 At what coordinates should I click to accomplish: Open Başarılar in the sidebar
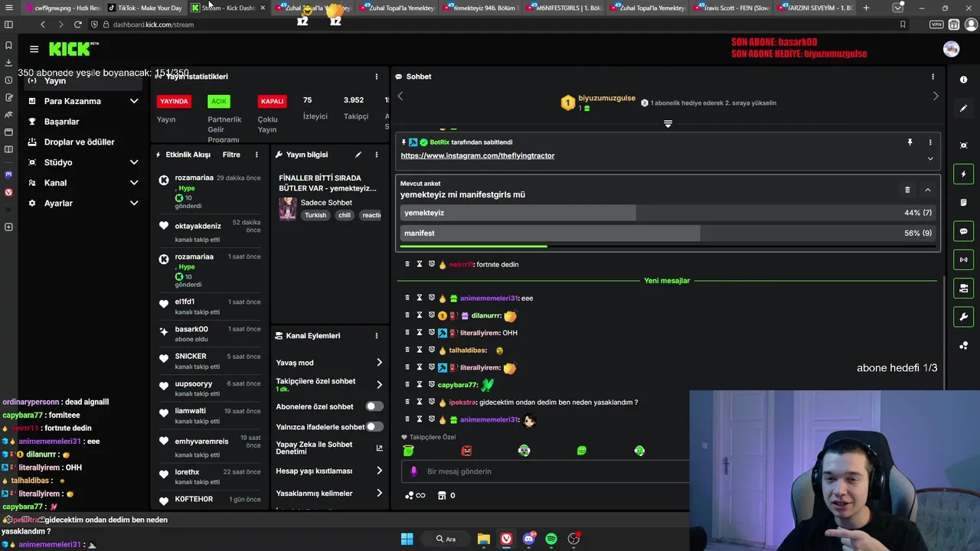point(61,122)
